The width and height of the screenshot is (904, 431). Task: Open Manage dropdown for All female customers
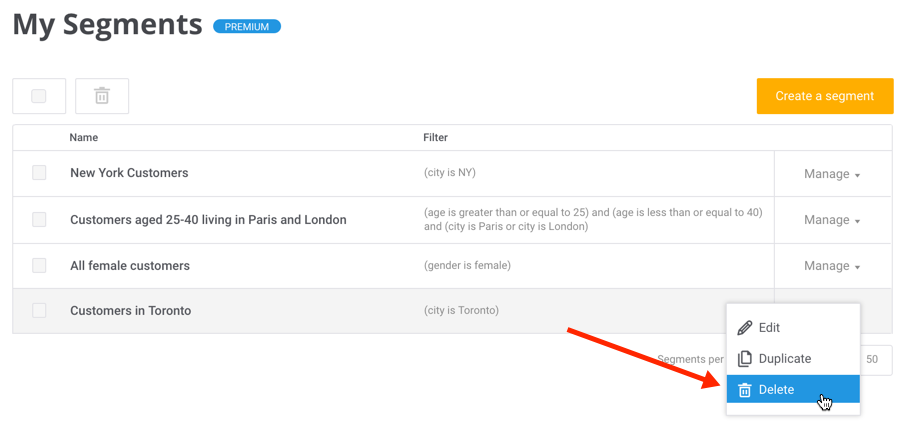832,266
